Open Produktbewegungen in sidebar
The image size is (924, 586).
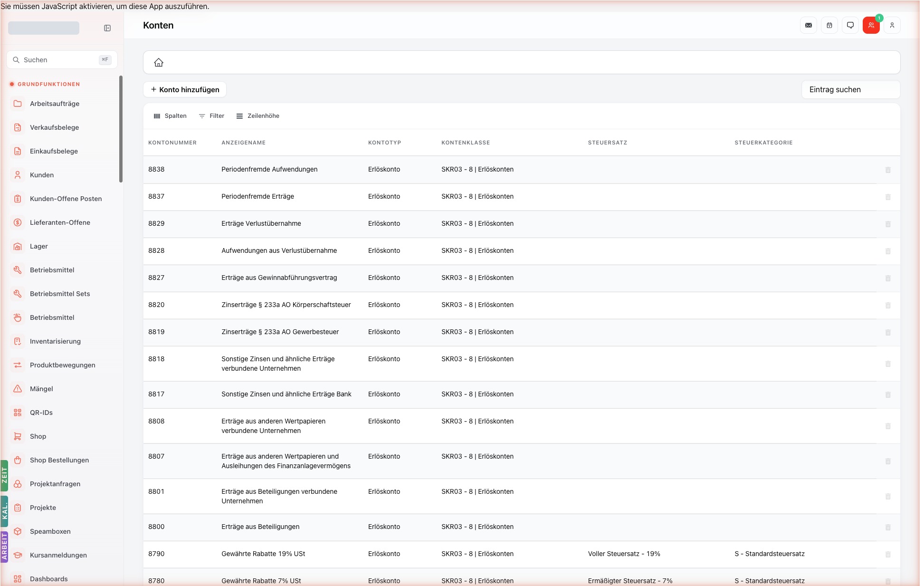pyautogui.click(x=62, y=365)
